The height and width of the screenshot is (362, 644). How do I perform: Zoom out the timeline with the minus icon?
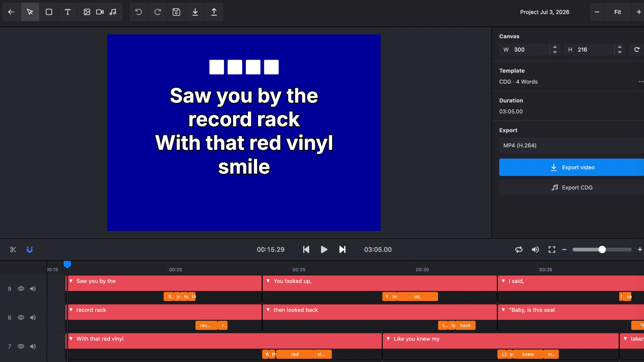coord(564,250)
